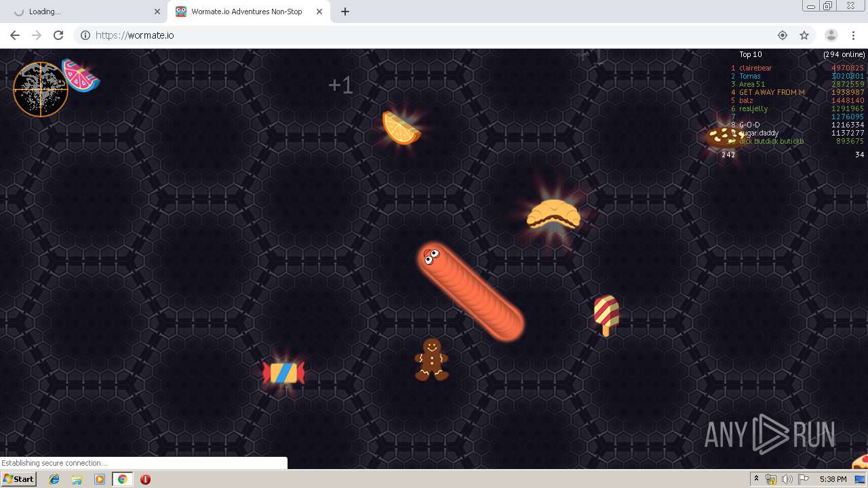Switch to Chrome in the taskbar
The height and width of the screenshot is (488, 868).
(122, 479)
